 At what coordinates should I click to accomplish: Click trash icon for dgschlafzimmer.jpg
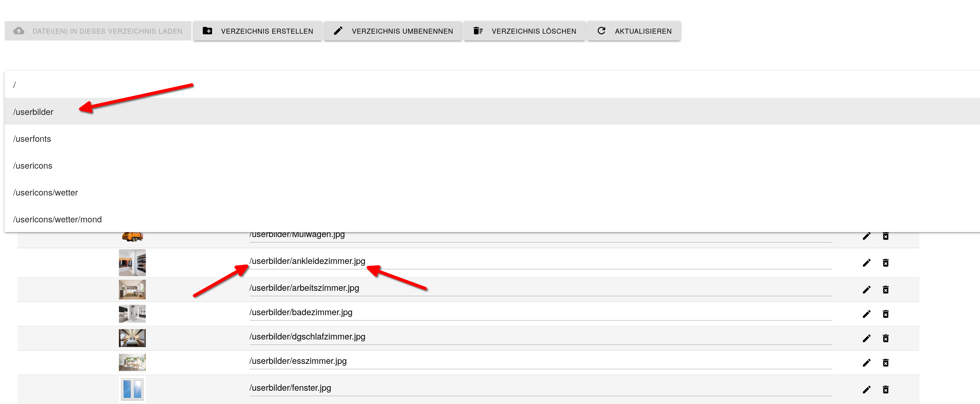click(x=885, y=338)
